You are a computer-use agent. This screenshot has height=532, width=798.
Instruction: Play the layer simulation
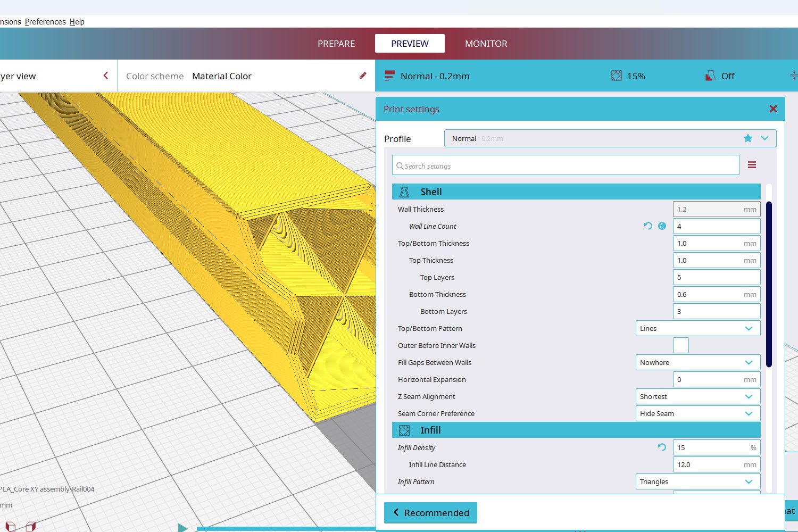pyautogui.click(x=182, y=528)
